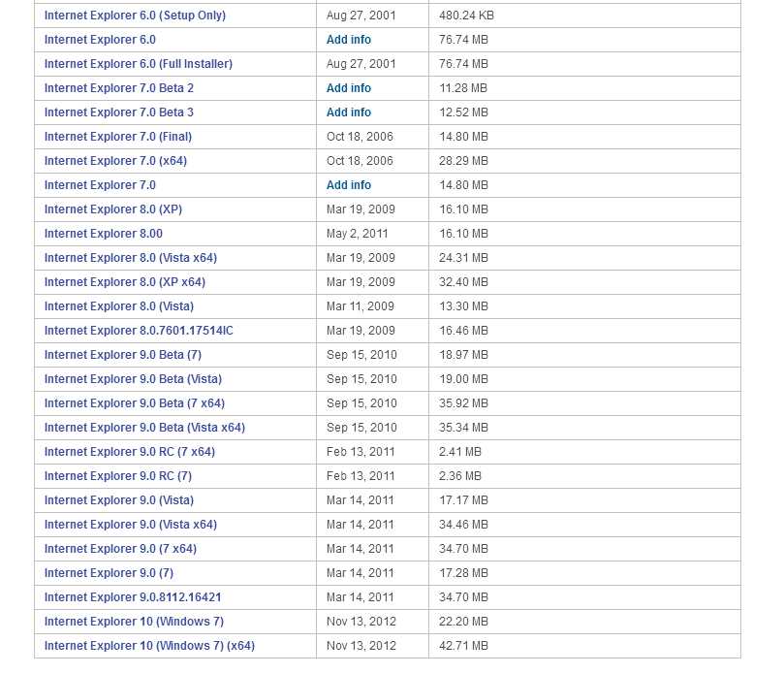Click the size 12.52 MB
The image size is (784, 674).
pos(463,112)
